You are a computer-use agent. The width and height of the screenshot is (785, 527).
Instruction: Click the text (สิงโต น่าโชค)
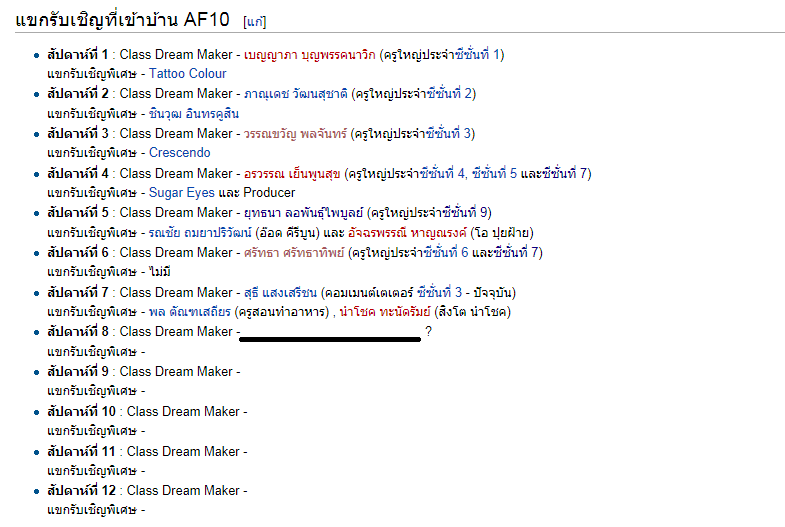473,312
